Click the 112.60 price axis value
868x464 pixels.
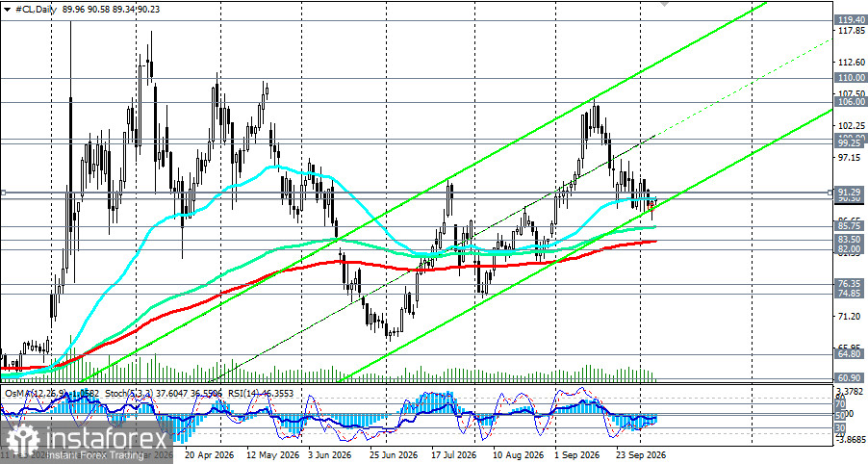852,62
